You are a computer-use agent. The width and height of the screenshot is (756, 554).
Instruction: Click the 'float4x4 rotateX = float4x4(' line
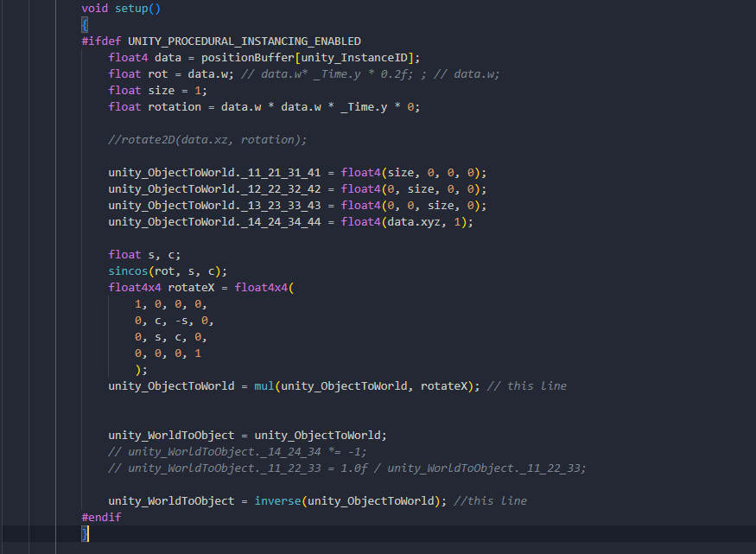pos(201,287)
